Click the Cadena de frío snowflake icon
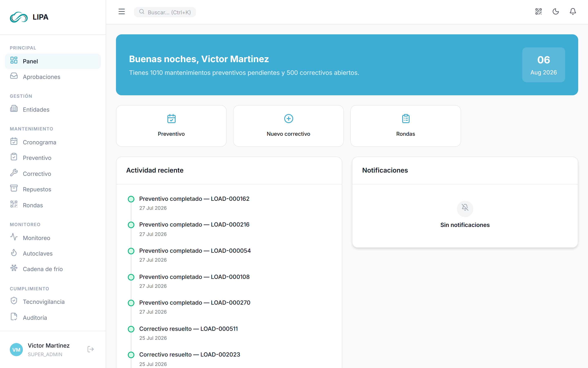Image resolution: width=588 pixels, height=368 pixels. point(14,268)
